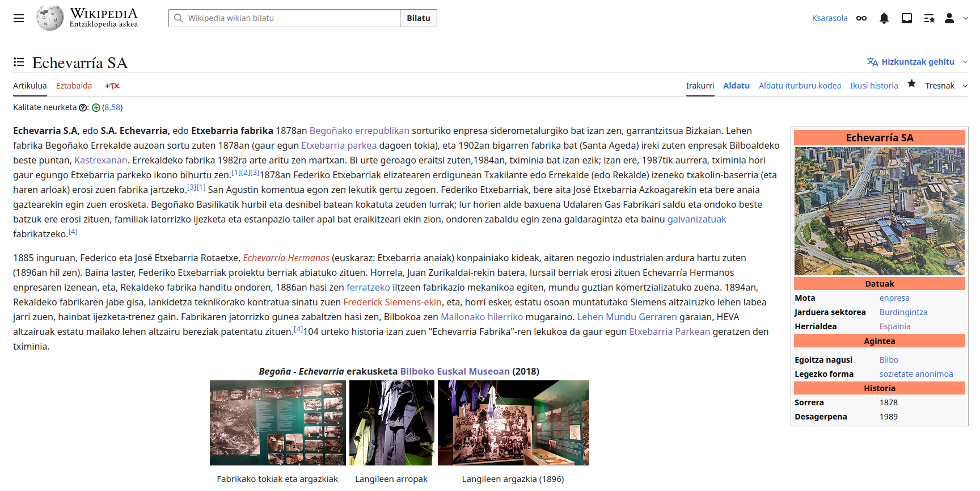Viewport: 980px width, 491px height.
Task: Open the Ikusi historia tab
Action: [x=873, y=86]
